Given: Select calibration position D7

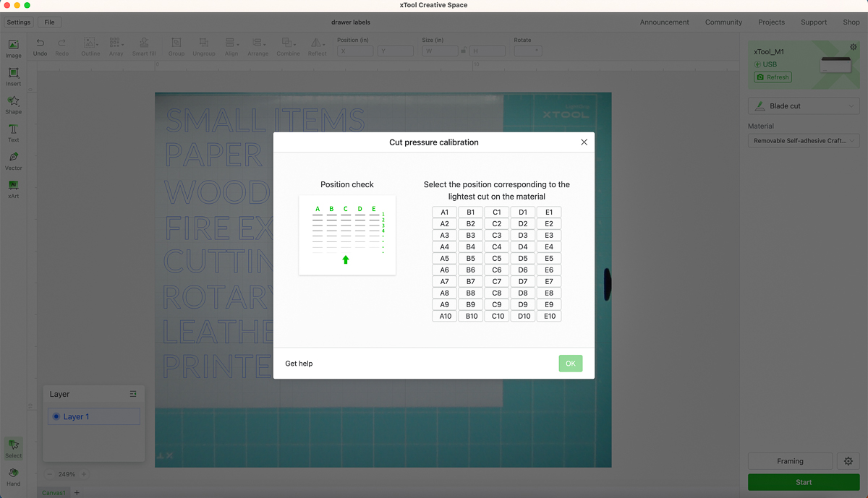Looking at the screenshot, I should 523,282.
